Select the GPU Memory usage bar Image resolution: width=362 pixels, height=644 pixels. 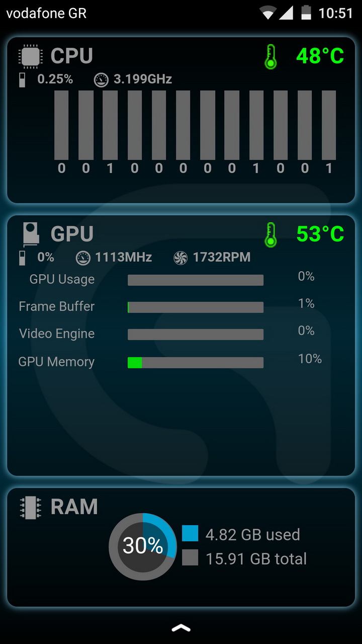(x=196, y=362)
